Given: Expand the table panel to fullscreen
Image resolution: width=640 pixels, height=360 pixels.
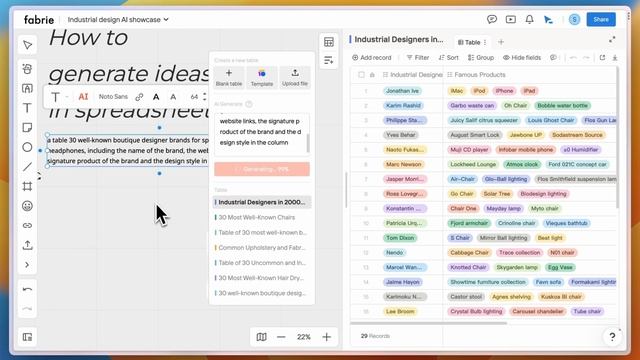Looking at the screenshot, I should [x=612, y=40].
